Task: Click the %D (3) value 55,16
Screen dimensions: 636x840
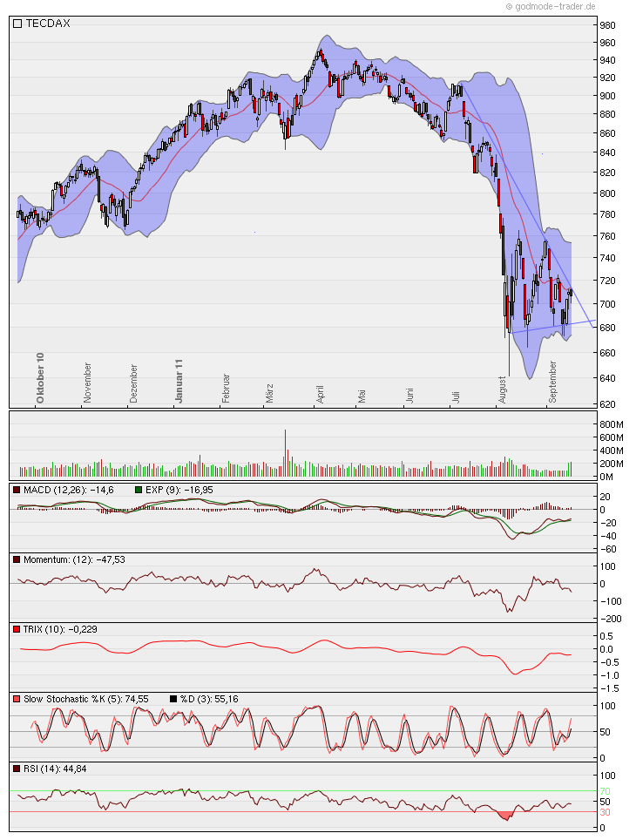Action: point(225,699)
